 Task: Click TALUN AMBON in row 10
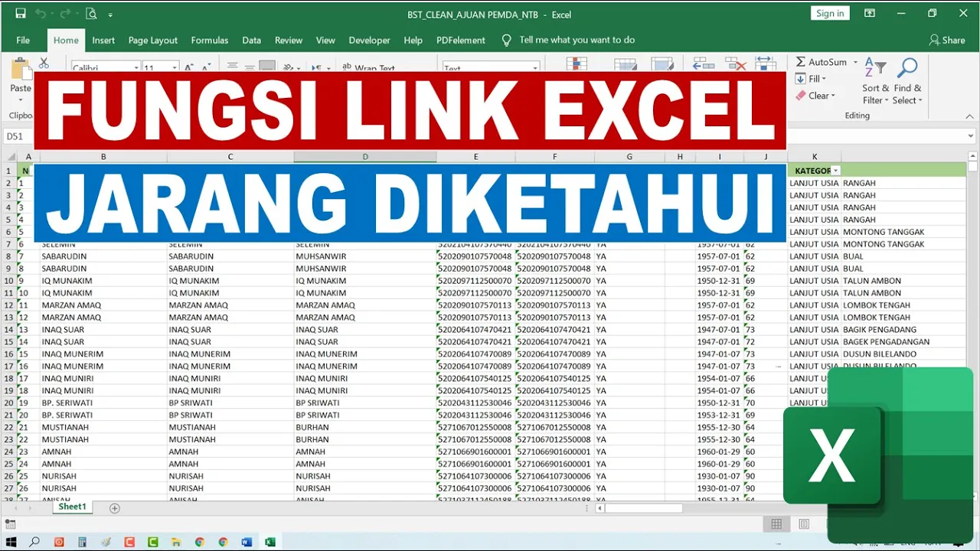872,281
